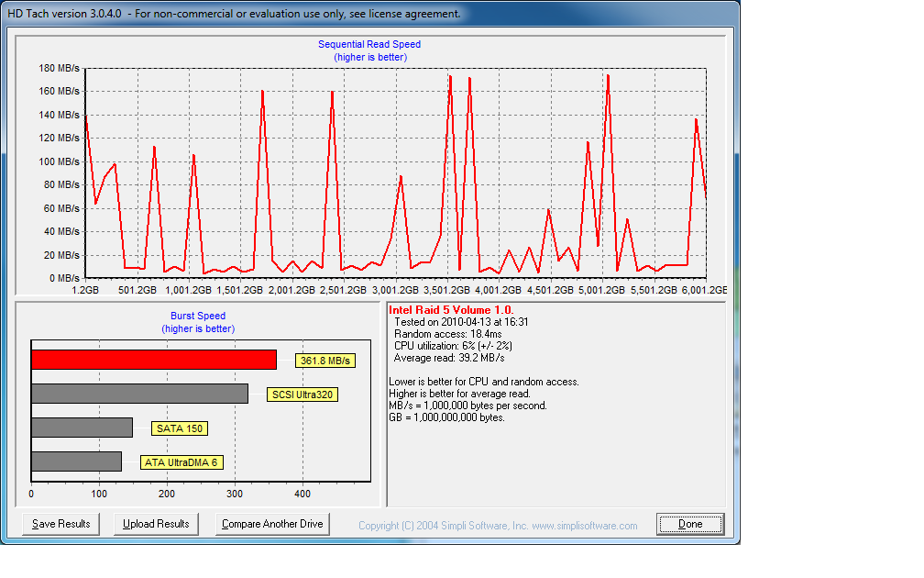Click the 361.8 MB/s burst speed label
This screenshot has height=578, width=924.
pyautogui.click(x=325, y=361)
